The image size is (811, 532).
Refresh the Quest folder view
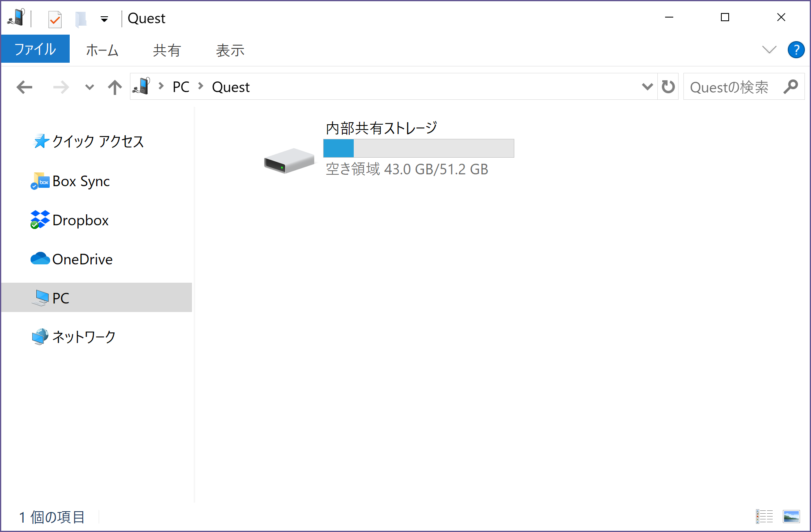[668, 86]
